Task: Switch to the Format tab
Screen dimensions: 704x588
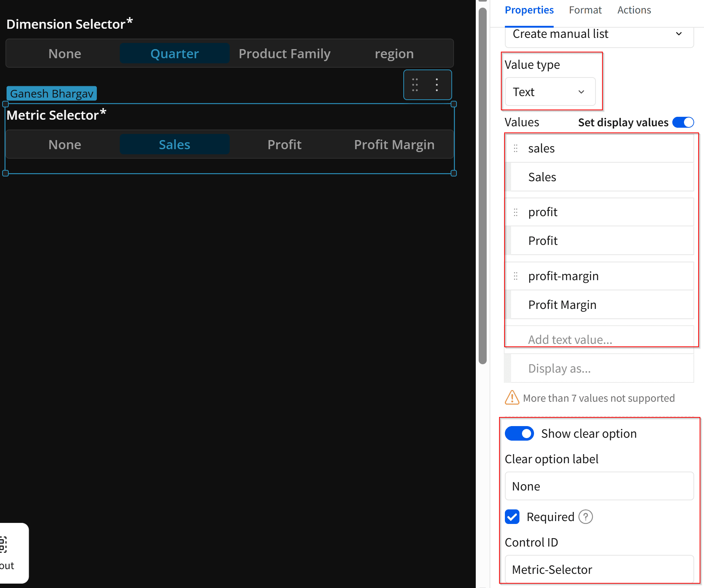Action: point(585,10)
